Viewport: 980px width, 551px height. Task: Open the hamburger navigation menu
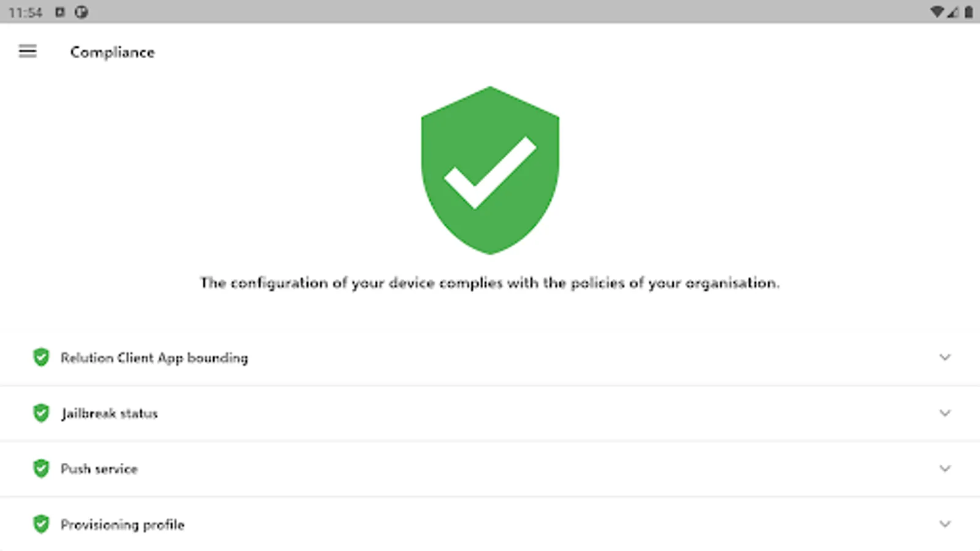28,51
